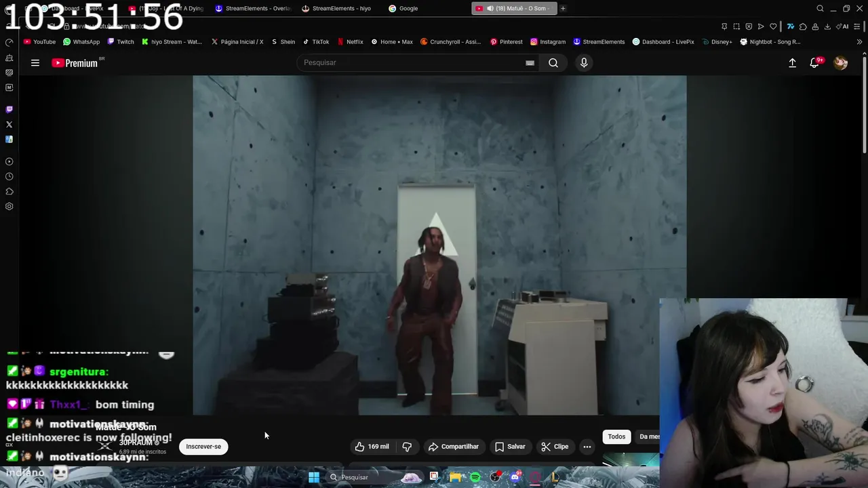Click the Inscrever-se subscribe button
Screen dimensions: 868x488
203,447
